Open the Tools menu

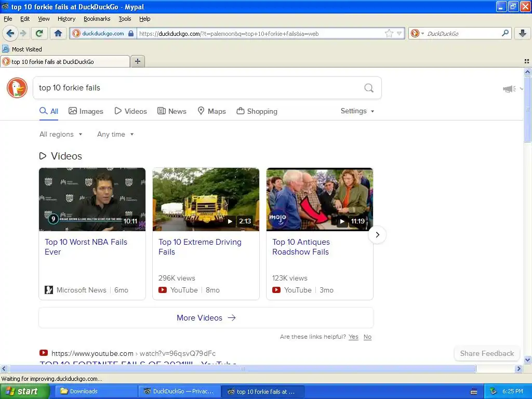pyautogui.click(x=125, y=19)
